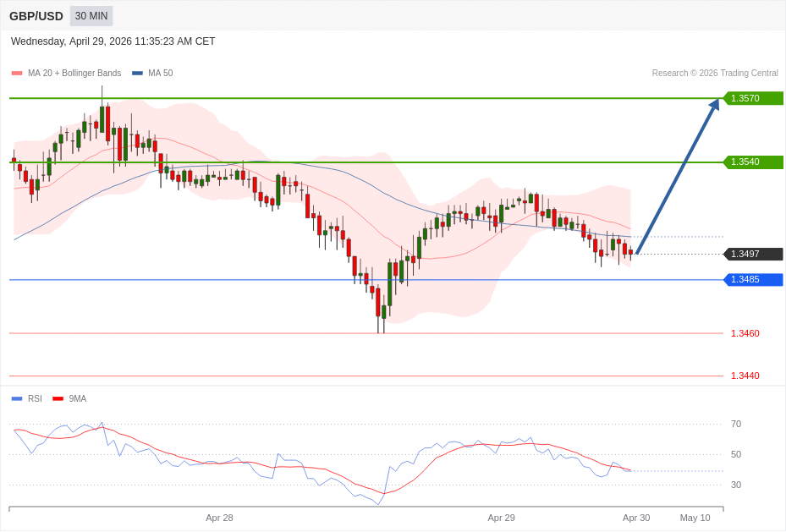Click the RSI 70 level label
This screenshot has height=532, width=786.
[x=735, y=424]
